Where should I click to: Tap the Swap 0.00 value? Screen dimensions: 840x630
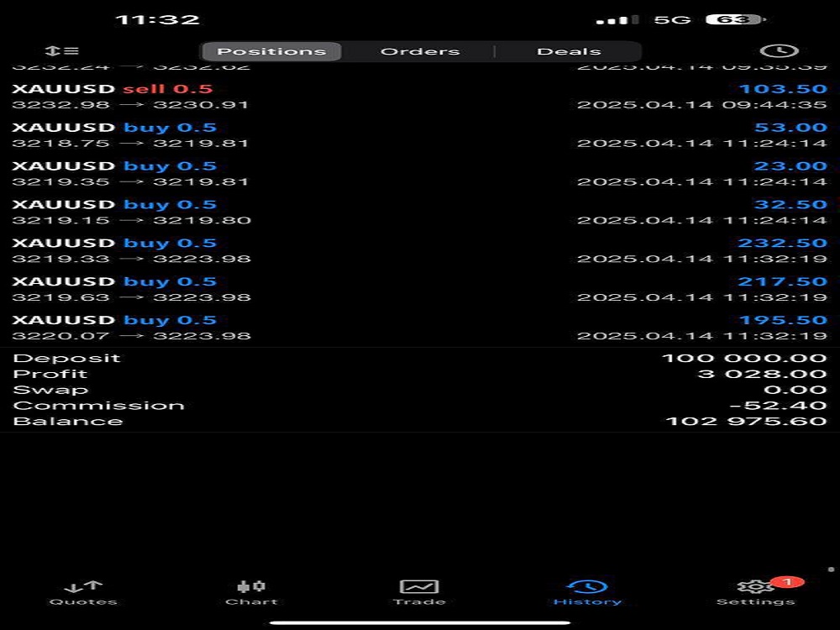(795, 390)
